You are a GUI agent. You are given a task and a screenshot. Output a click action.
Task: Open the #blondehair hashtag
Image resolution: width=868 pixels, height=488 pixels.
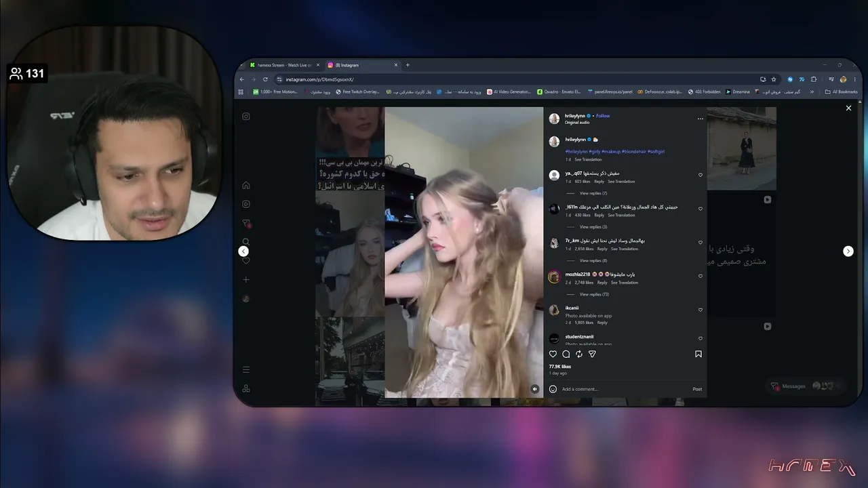pyautogui.click(x=633, y=152)
